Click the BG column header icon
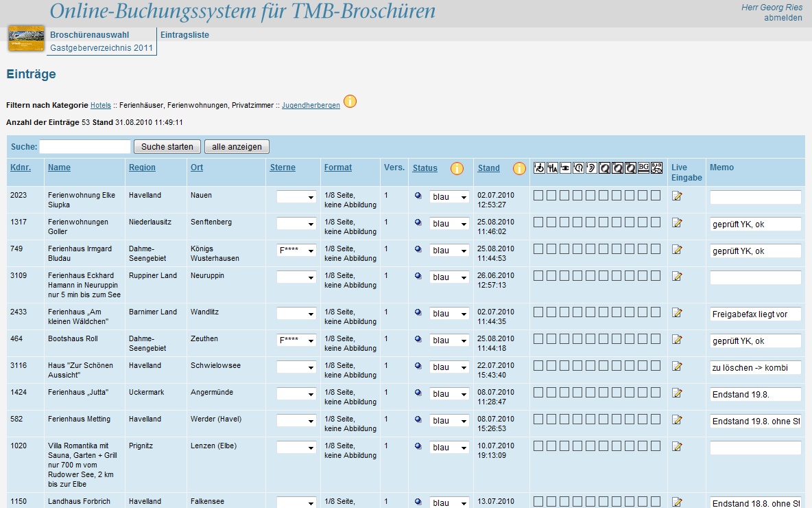This screenshot has height=508, width=812. 643,168
